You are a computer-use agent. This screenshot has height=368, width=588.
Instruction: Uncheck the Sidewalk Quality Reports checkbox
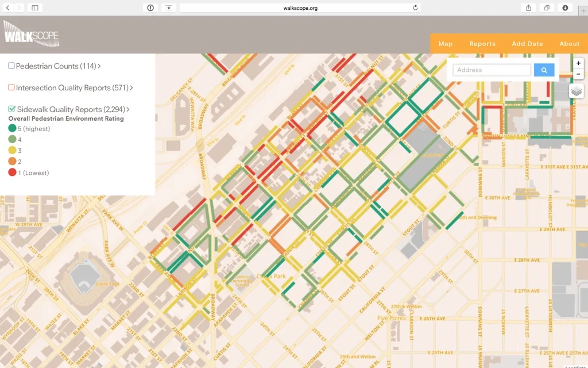11,109
